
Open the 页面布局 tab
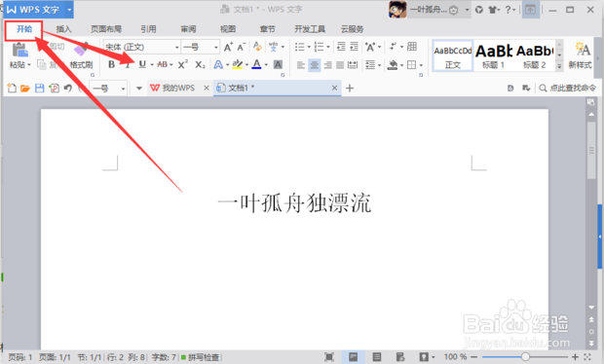106,29
